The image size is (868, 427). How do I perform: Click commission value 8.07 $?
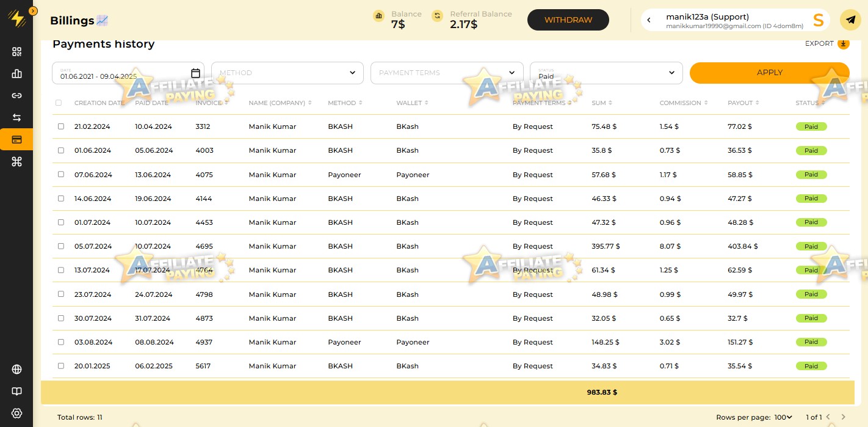pyautogui.click(x=670, y=246)
